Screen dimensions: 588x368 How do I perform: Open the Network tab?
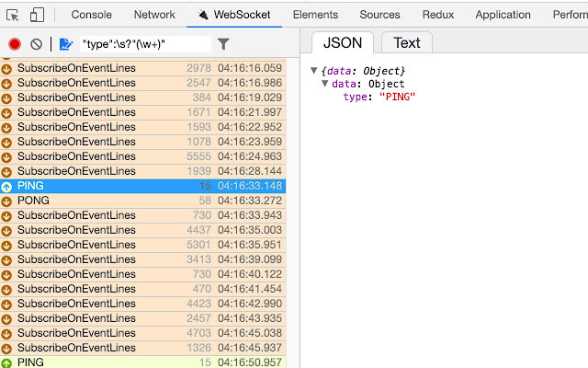(154, 15)
